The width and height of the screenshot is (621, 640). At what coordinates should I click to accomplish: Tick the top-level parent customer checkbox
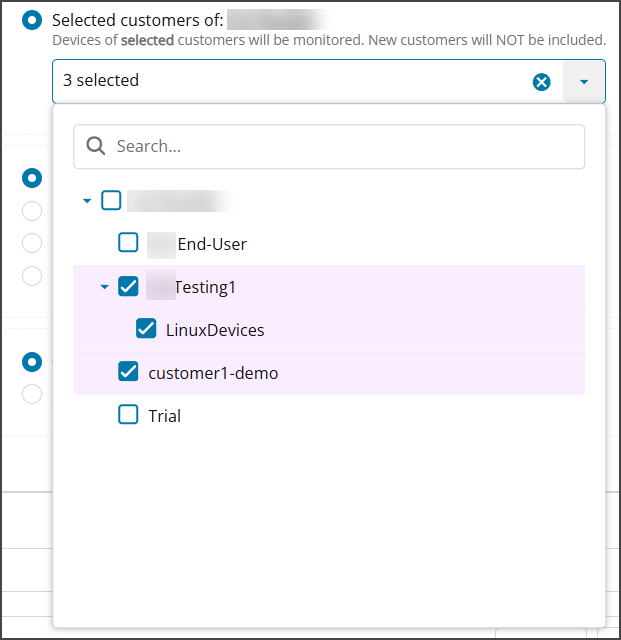point(111,201)
